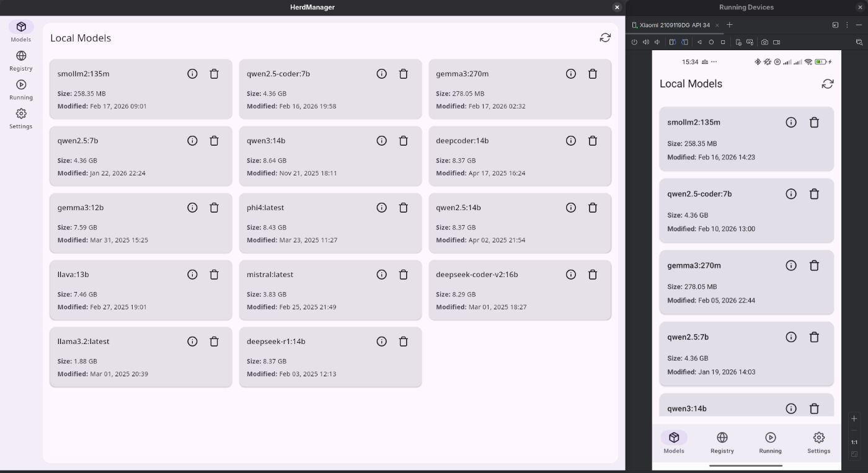The image size is (868, 473).
Task: Add a new device tab with plus
Action: 730,25
